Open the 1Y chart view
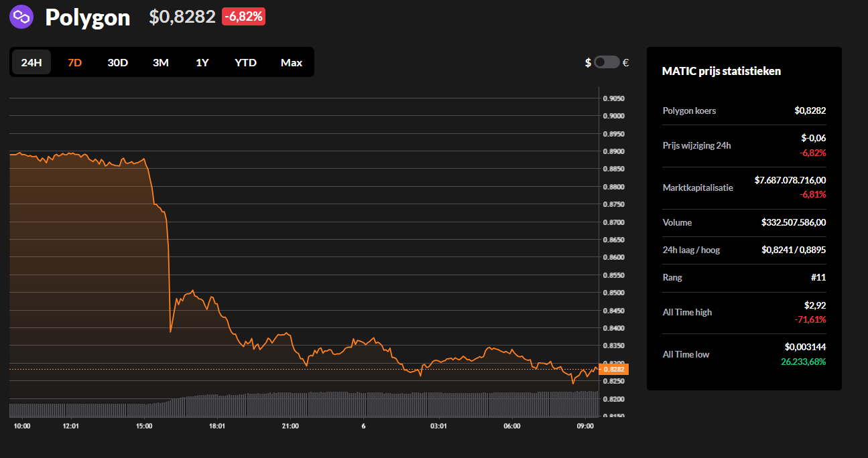Screen dimensions: 868x458 202,62
